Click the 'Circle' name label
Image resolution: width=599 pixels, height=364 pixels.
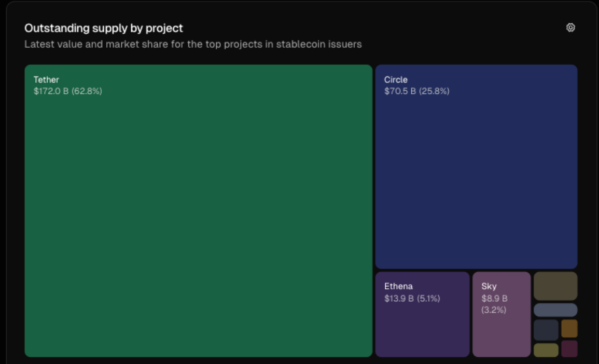(396, 80)
